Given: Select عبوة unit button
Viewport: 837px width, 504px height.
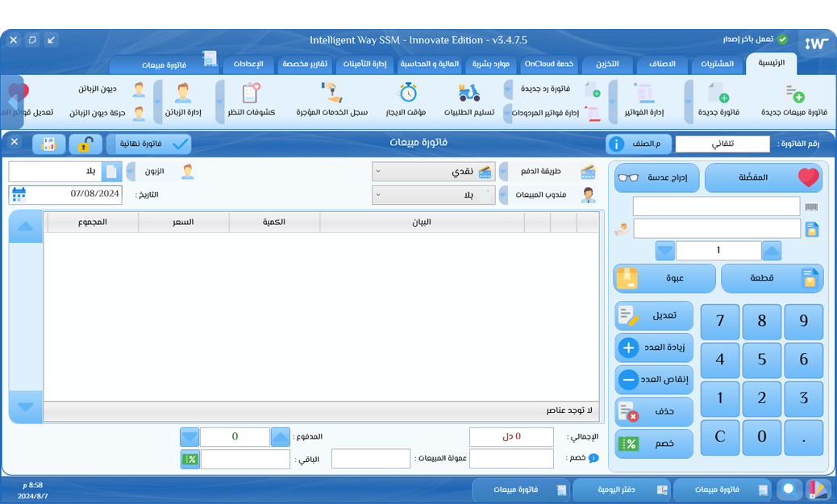Looking at the screenshot, I should coord(664,278).
